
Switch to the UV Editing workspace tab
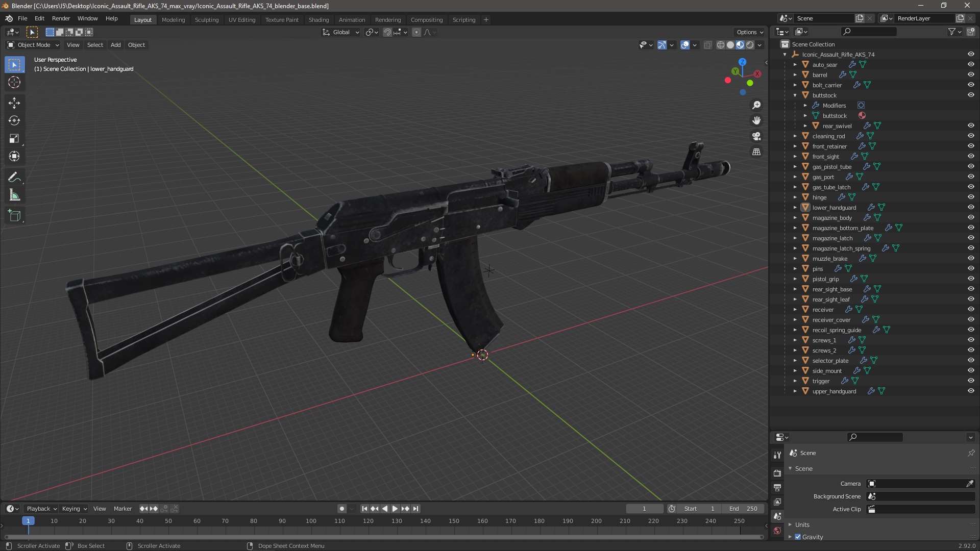point(242,19)
